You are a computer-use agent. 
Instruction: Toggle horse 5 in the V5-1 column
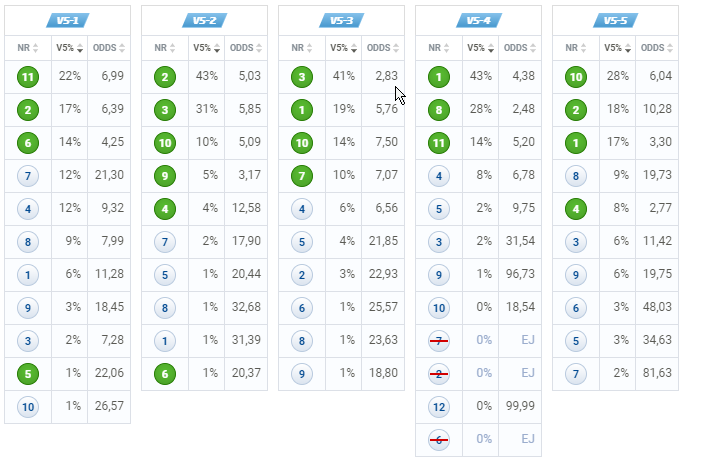28,374
